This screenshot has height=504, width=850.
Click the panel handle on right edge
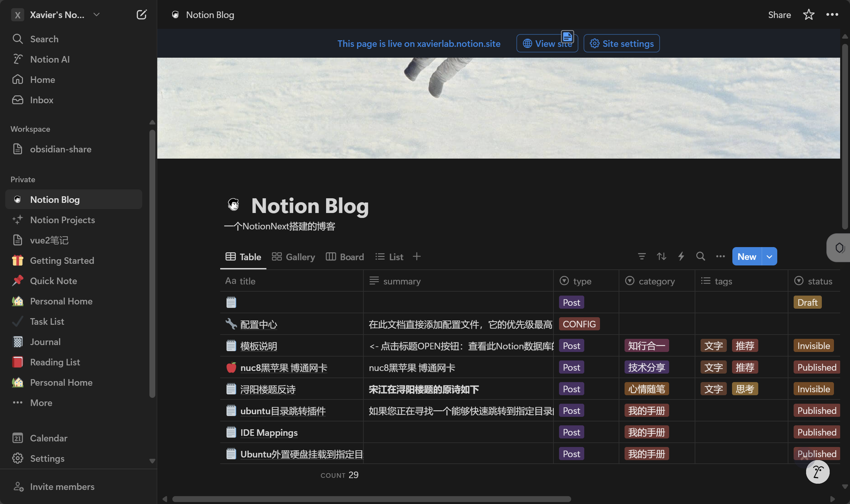[839, 248]
